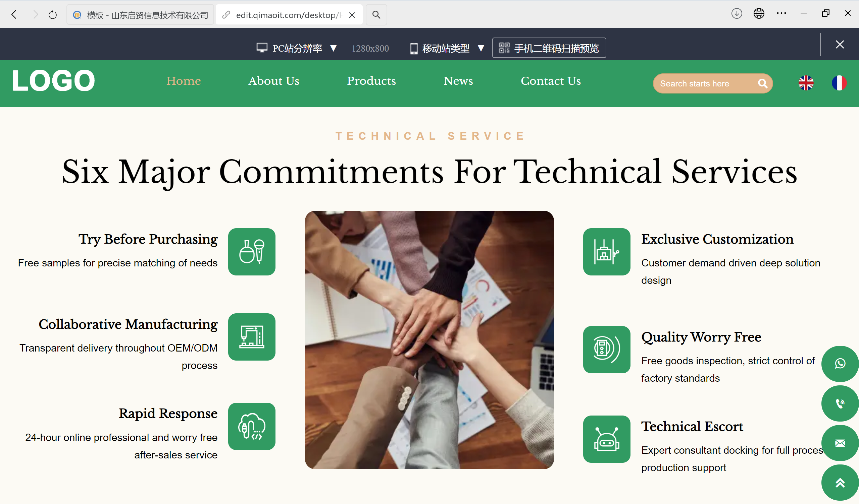Click the 手机二维码扫描预览 QR preview button
Screen dimensions: 859x504
[549, 48]
